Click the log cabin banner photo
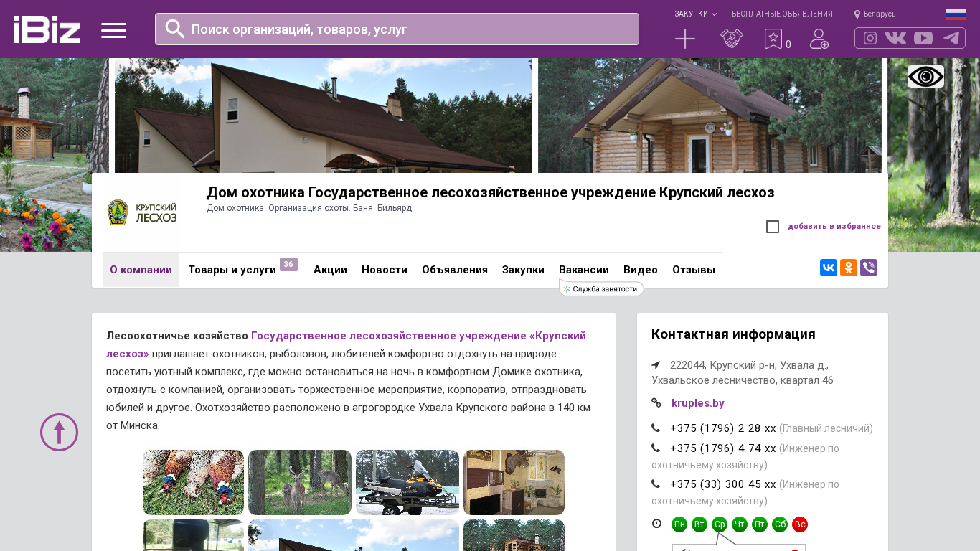Image resolution: width=980 pixels, height=551 pixels. (x=710, y=116)
